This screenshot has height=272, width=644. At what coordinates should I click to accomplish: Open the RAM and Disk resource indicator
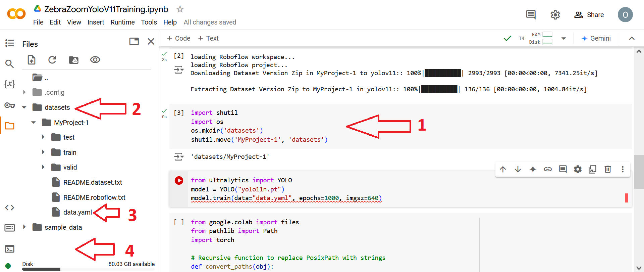(541, 38)
